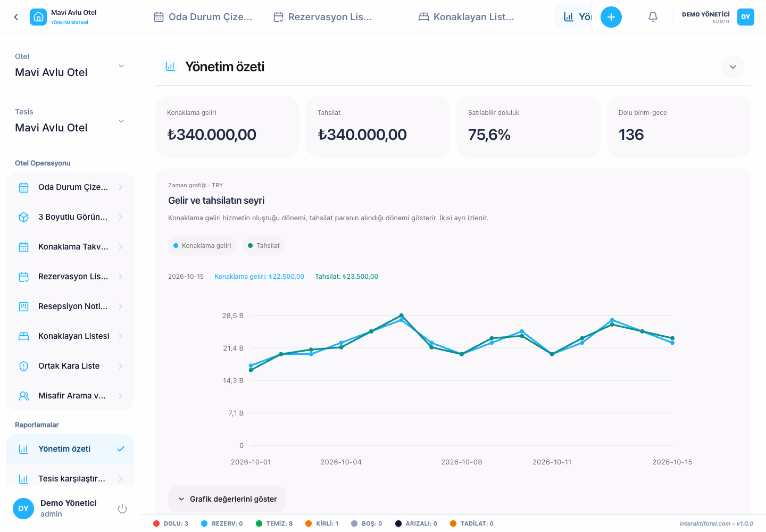Click the chevron on Konaklayan Listesi sidebar row
766x532 pixels.
coord(121,336)
